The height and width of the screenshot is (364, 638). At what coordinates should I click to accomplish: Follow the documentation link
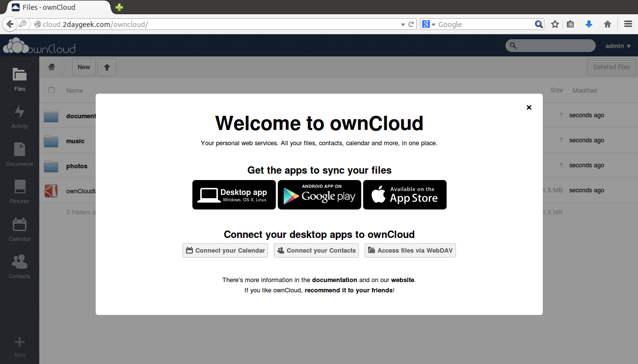coord(334,280)
